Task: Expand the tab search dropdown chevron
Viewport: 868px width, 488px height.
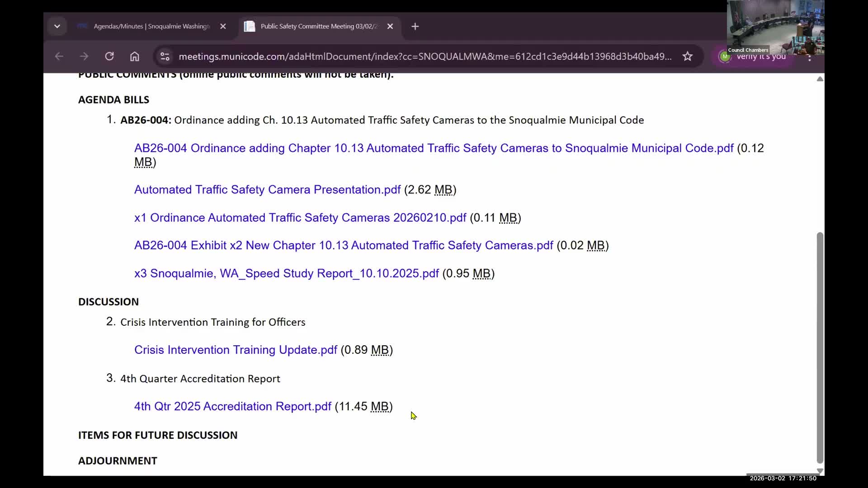Action: pos(57,26)
